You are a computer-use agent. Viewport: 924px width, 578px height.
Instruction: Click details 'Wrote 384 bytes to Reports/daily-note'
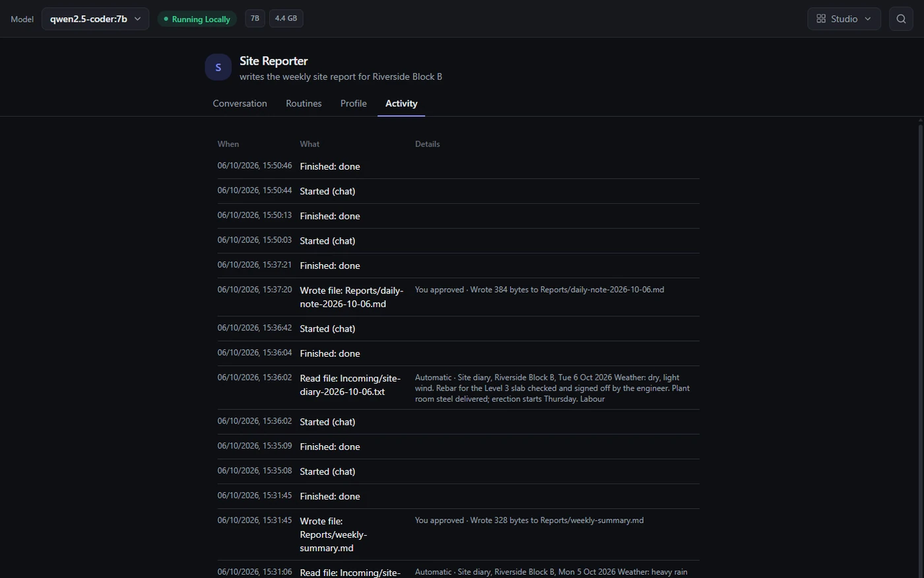(x=539, y=289)
